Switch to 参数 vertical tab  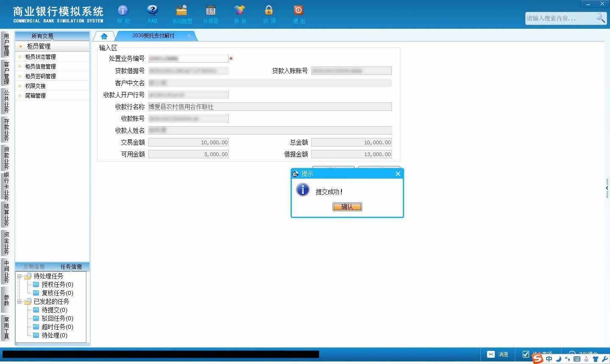click(x=6, y=300)
